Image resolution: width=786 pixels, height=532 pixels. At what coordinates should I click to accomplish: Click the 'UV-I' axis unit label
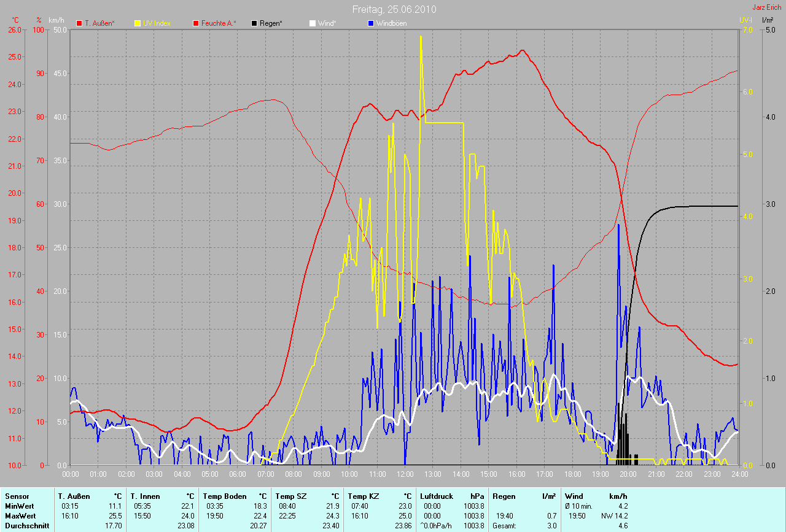click(x=745, y=20)
